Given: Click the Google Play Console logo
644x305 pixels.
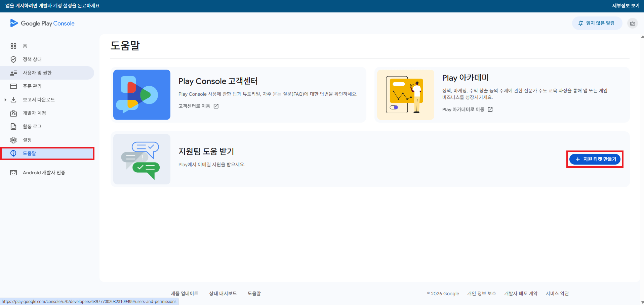Looking at the screenshot, I should 42,23.
